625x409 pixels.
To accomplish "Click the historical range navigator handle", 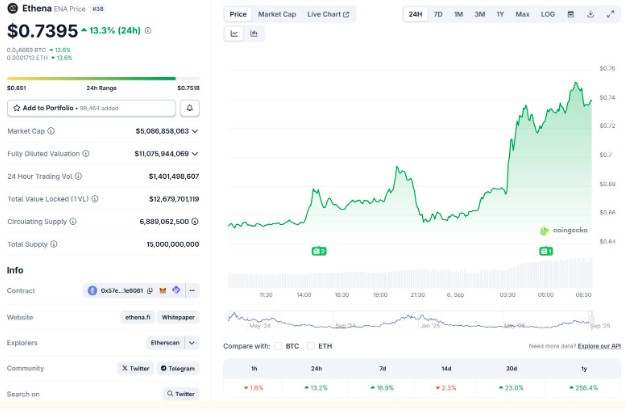I will 592,319.
